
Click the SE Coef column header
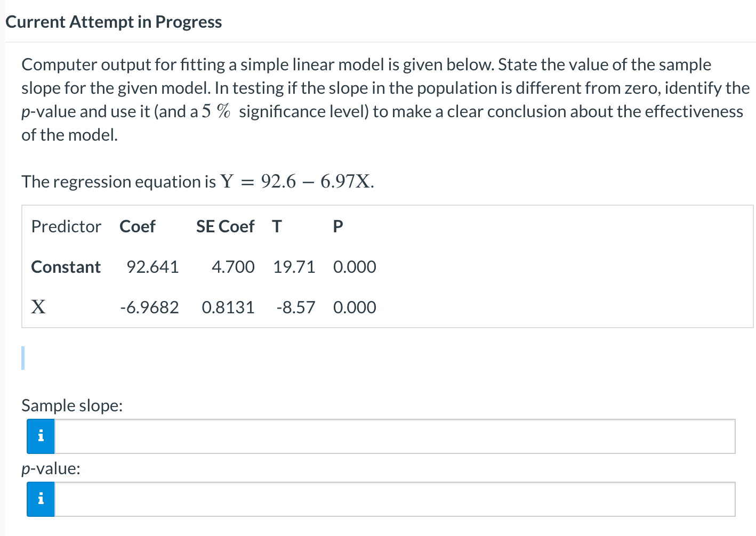coord(225,226)
